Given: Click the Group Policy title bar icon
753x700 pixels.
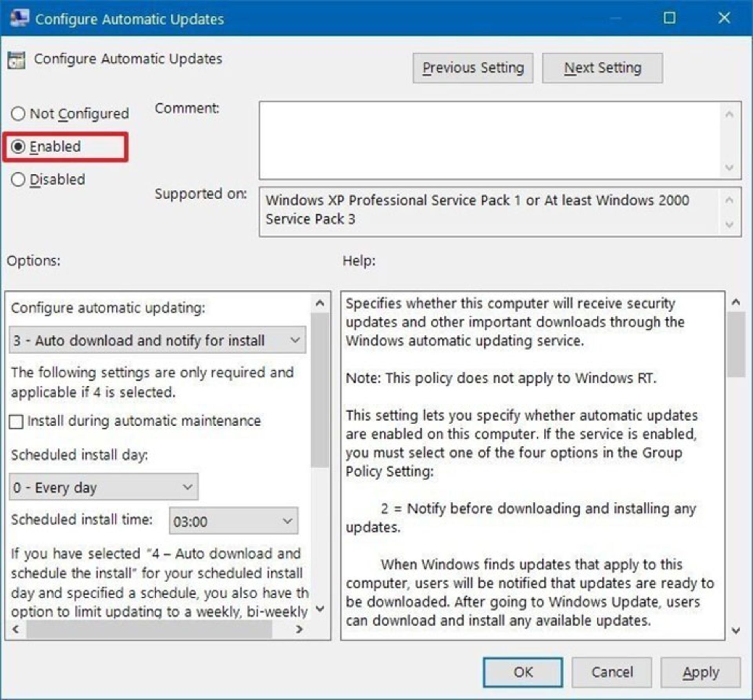Looking at the screenshot, I should [19, 18].
